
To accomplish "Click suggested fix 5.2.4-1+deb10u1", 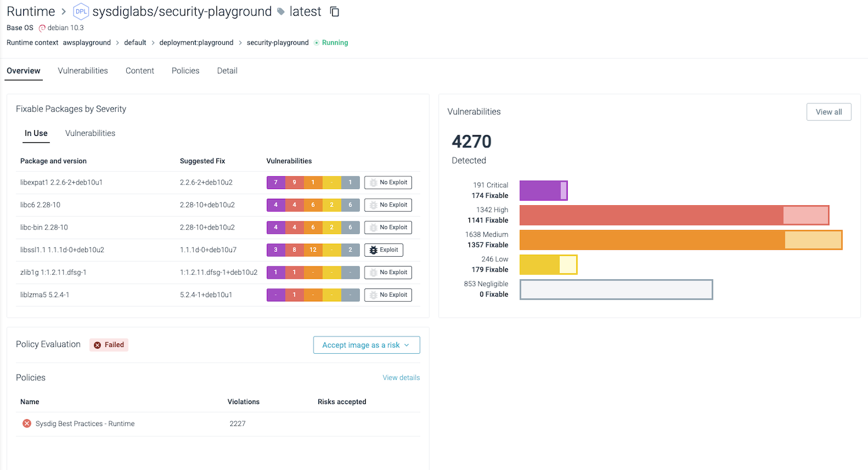I will click(x=206, y=295).
